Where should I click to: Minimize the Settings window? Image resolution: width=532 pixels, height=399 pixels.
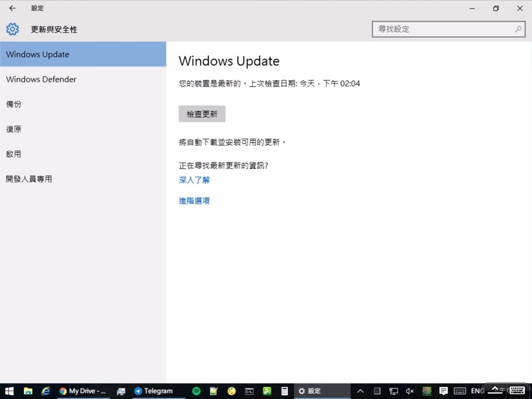(x=472, y=8)
